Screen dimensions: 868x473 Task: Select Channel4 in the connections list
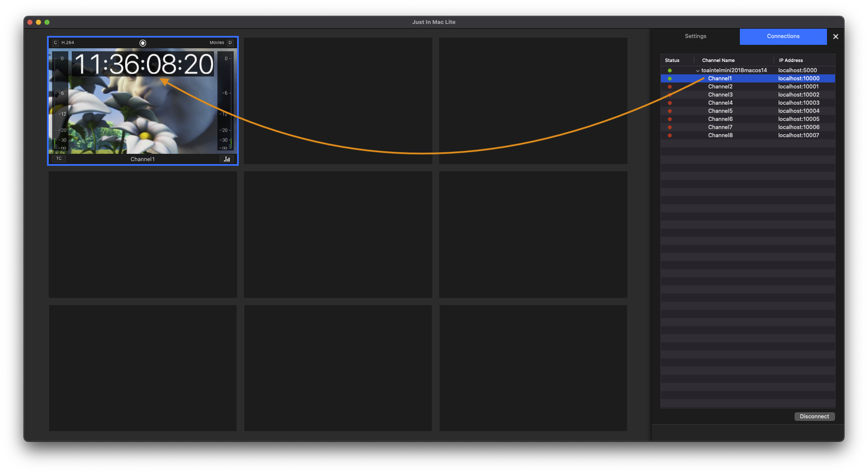(748, 103)
